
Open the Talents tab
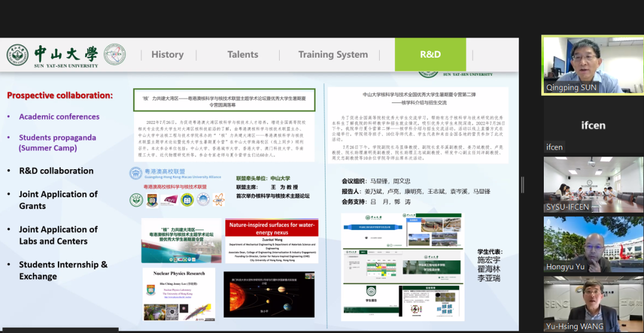click(x=243, y=54)
